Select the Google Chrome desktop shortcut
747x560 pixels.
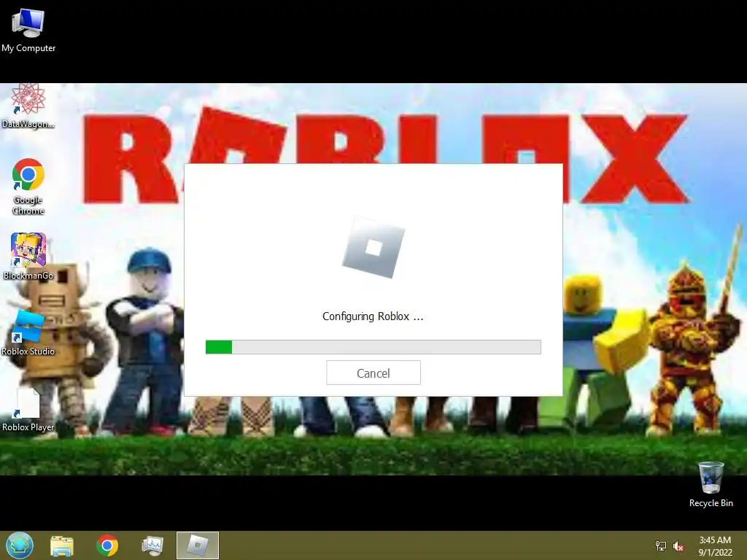click(x=28, y=187)
